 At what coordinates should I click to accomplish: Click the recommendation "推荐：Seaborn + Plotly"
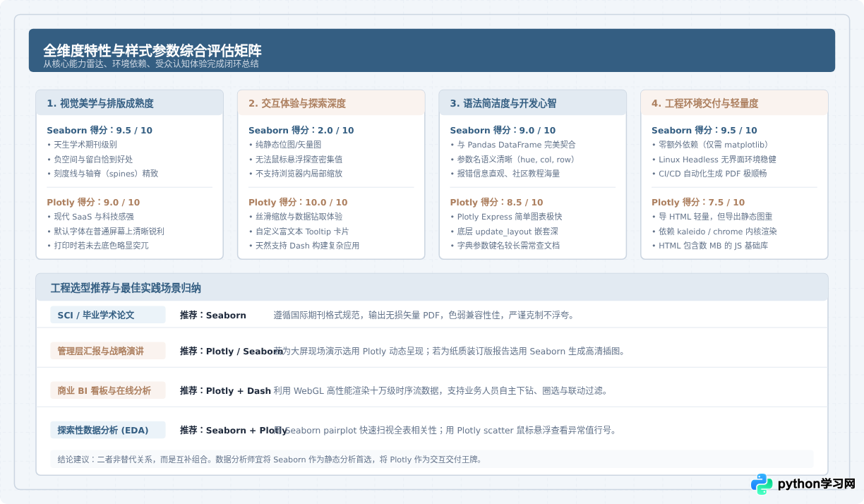[234, 430]
